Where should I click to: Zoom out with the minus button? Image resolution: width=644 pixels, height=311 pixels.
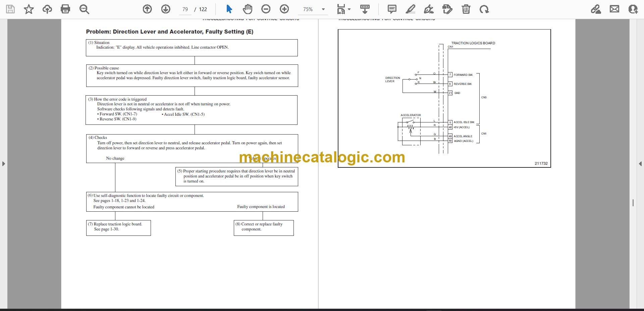[266, 9]
